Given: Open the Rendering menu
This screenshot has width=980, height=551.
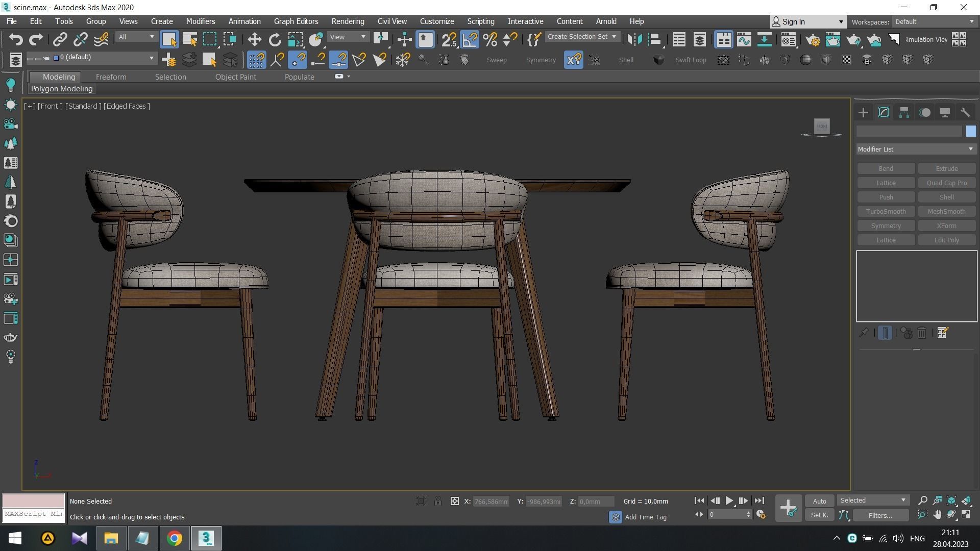Looking at the screenshot, I should (x=348, y=21).
